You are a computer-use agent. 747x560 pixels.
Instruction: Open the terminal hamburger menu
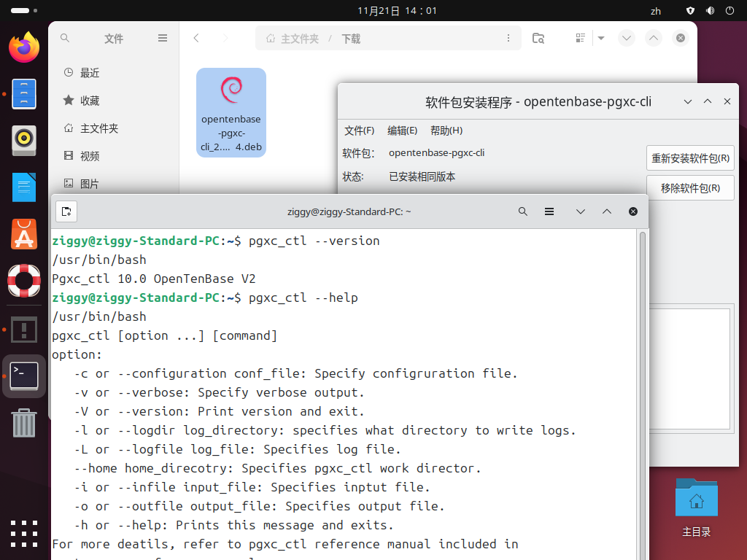[x=549, y=211]
